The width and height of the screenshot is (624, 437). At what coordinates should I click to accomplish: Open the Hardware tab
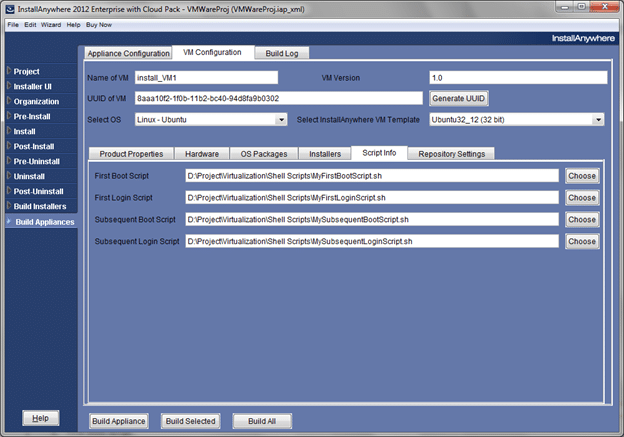[202, 154]
